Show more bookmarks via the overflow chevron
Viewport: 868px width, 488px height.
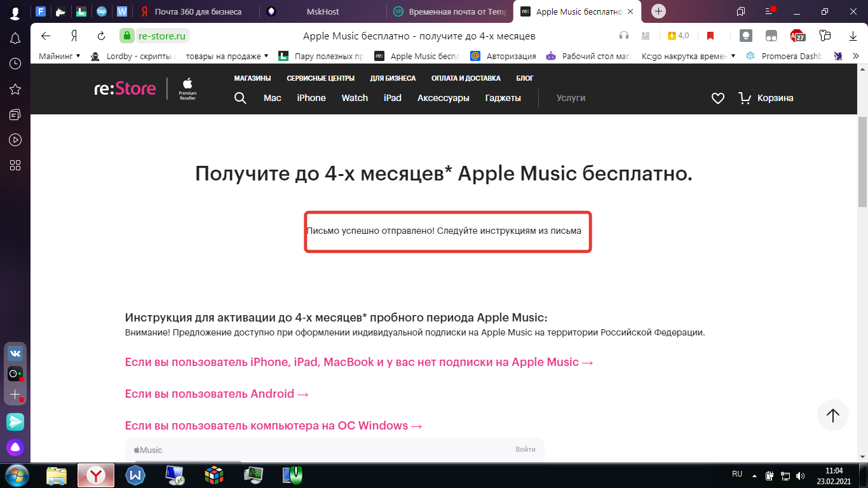click(856, 56)
